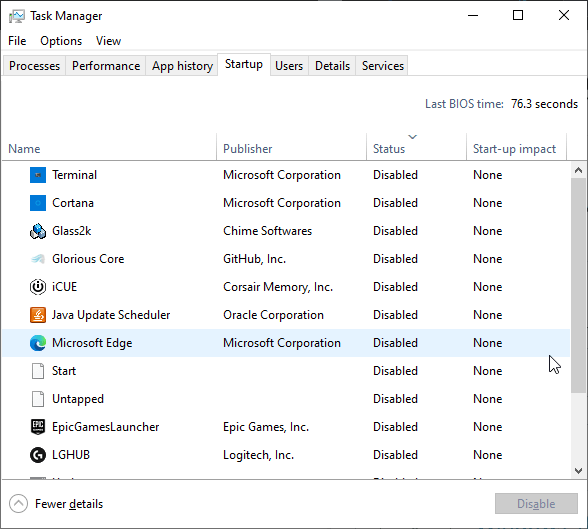The image size is (588, 529).
Task: Switch to the Users tab
Action: 289,66
